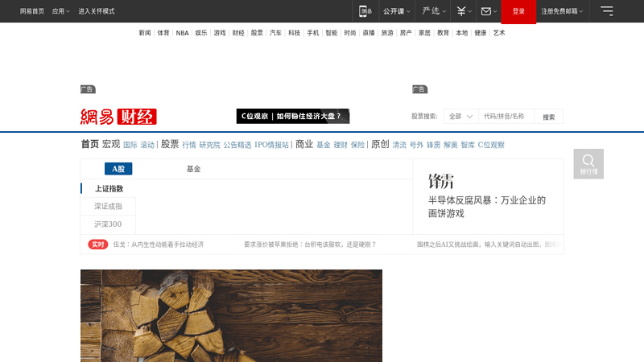Screen dimensions: 644x362
Task: Go to 首页 in finance nav
Action: pyautogui.click(x=90, y=144)
